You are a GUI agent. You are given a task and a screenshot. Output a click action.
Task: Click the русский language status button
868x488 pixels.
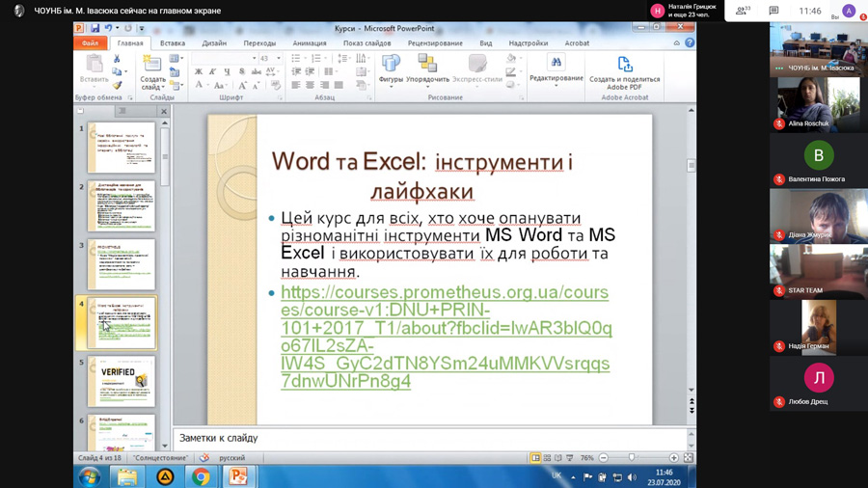[231, 458]
